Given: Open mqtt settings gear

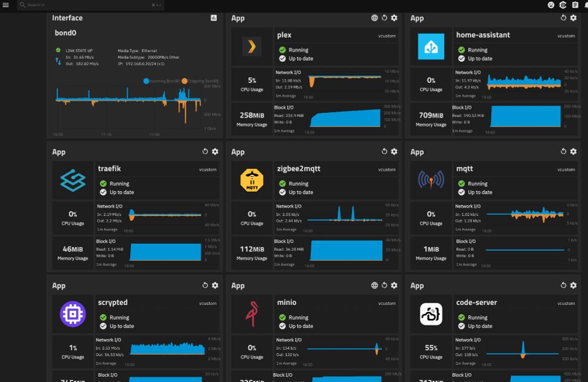Looking at the screenshot, I should pos(573,151).
